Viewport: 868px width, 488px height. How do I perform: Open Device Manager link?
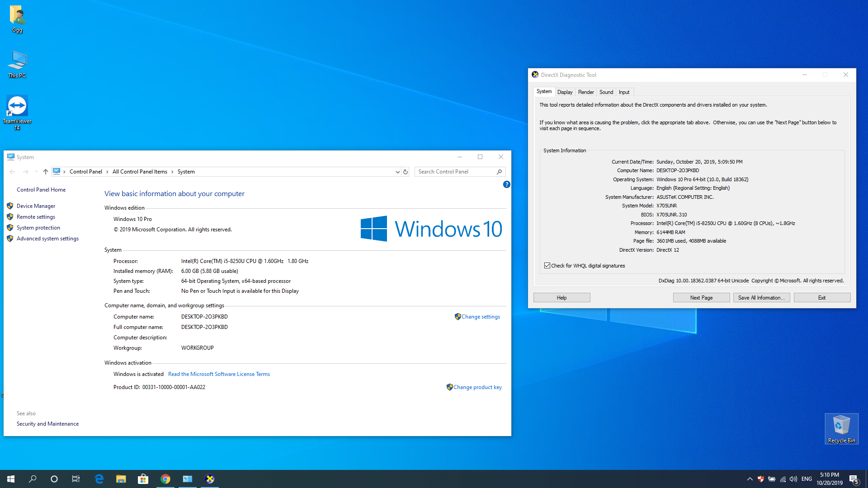36,206
